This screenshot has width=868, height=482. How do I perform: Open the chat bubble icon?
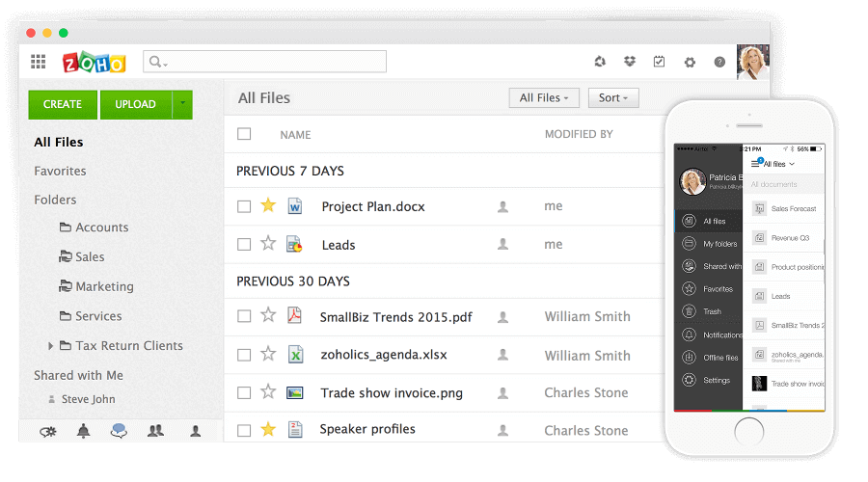click(x=120, y=432)
